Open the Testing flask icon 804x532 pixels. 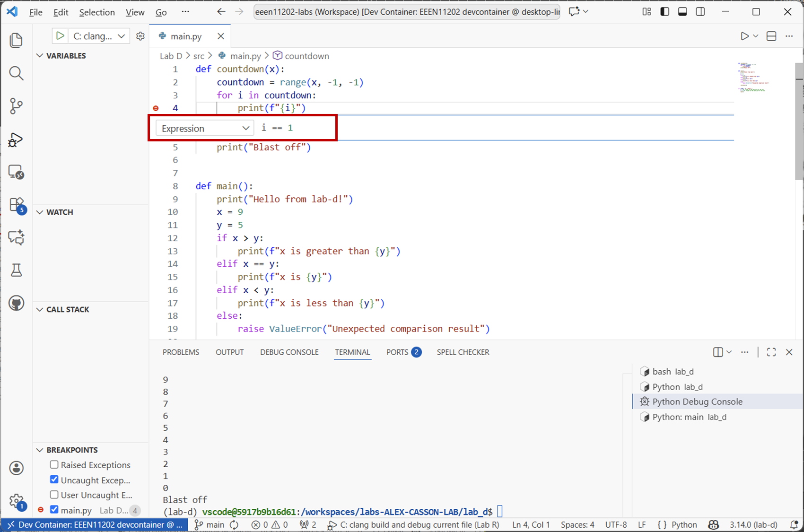click(x=16, y=270)
